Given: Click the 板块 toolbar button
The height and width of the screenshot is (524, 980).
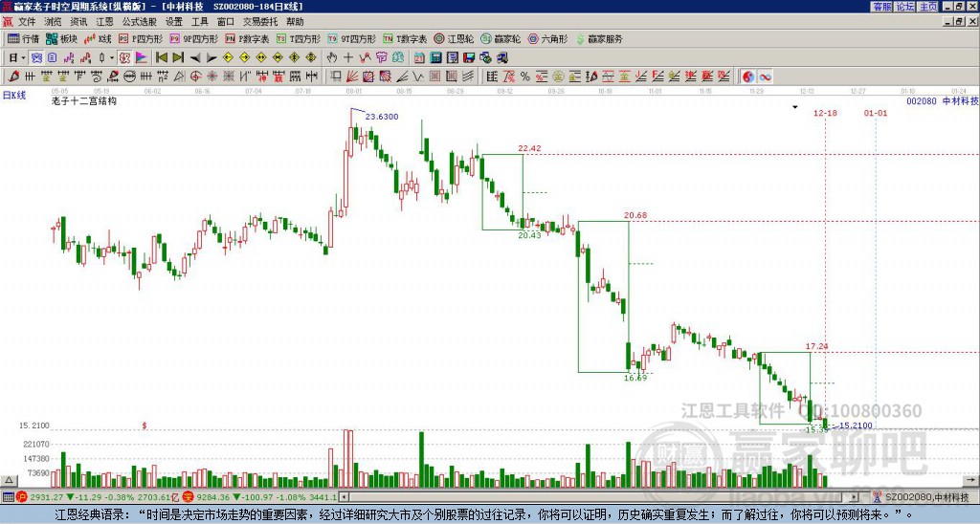Looking at the screenshot, I should point(62,38).
